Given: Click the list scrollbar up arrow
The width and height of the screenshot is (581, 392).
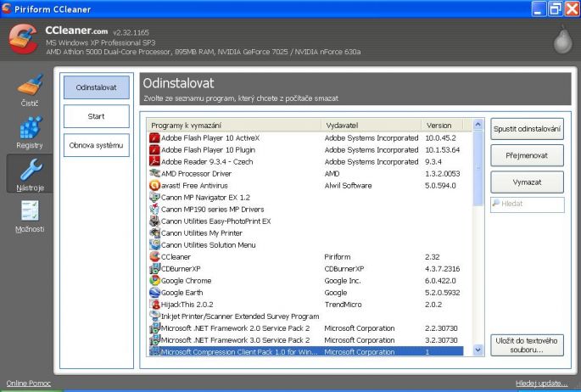Looking at the screenshot, I should coord(478,125).
